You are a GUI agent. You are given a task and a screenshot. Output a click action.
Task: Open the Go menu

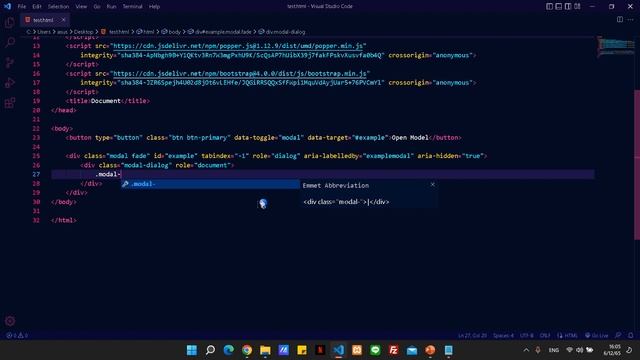click(97, 7)
